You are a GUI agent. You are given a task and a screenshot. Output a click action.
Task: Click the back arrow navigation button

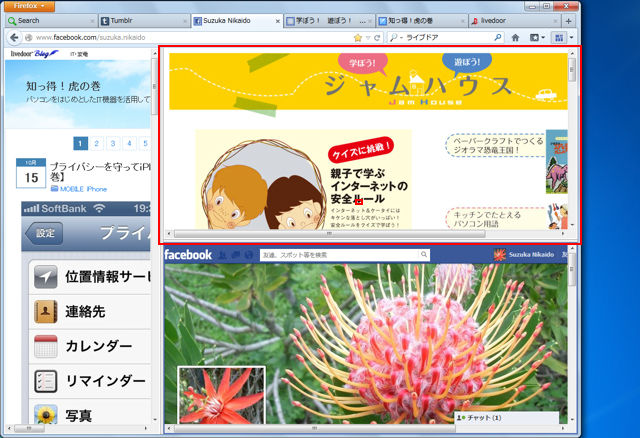(14, 38)
